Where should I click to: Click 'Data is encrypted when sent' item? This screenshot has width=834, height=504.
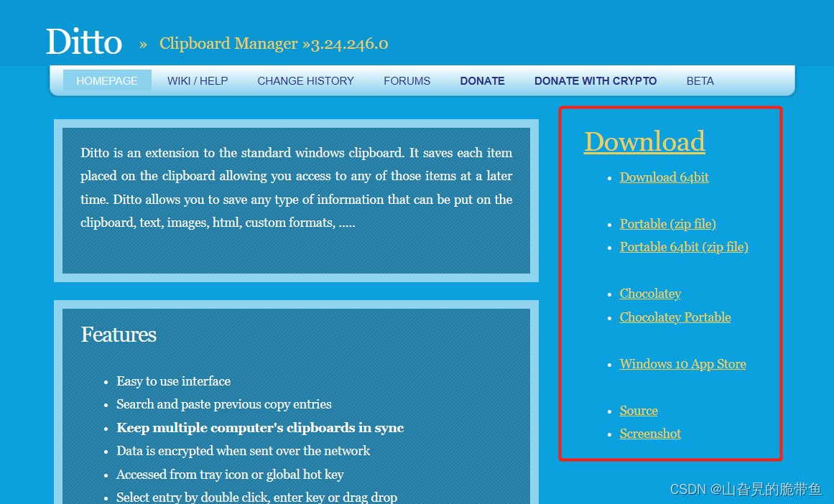[243, 451]
